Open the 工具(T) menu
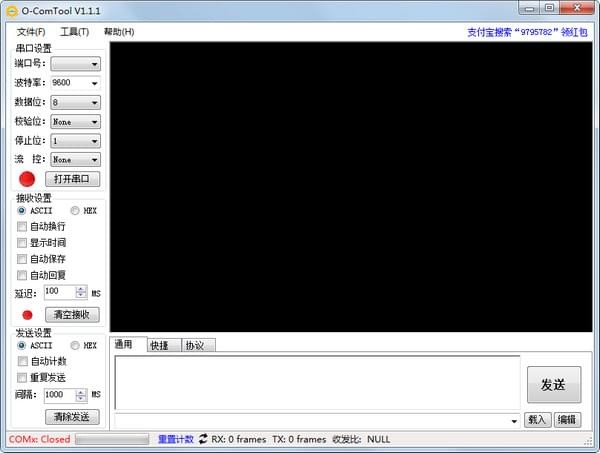The image size is (600, 453). (x=75, y=32)
